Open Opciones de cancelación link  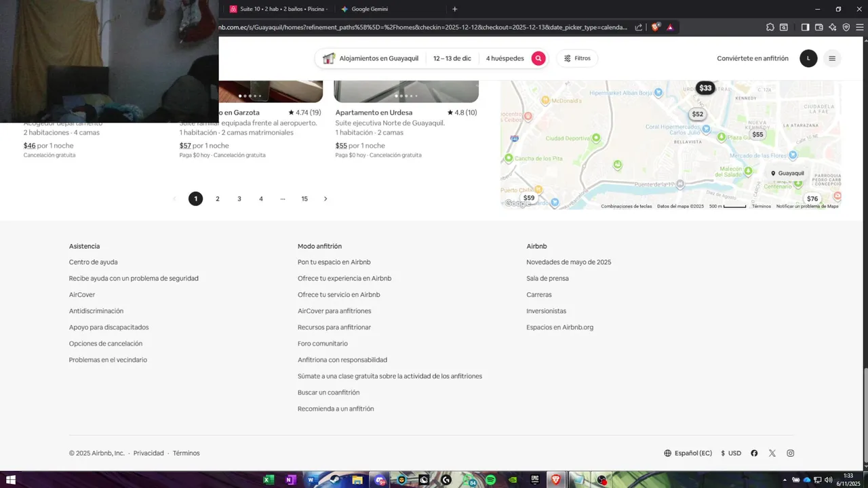pos(106,344)
